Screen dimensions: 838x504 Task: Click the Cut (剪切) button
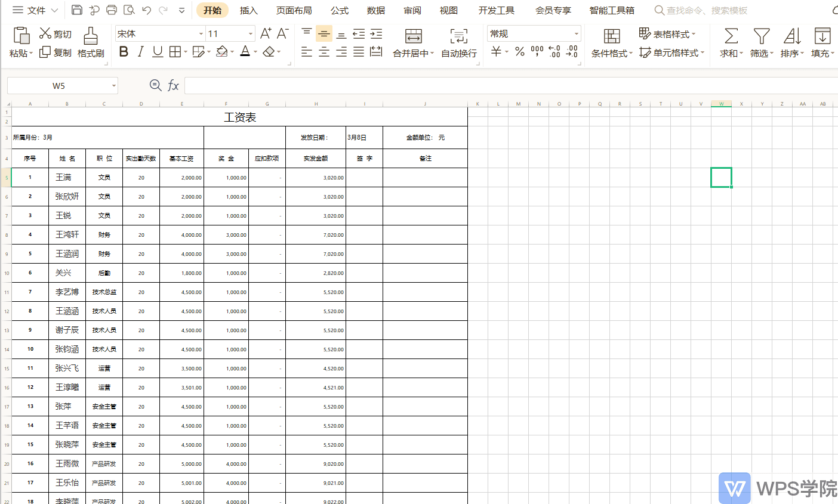56,34
